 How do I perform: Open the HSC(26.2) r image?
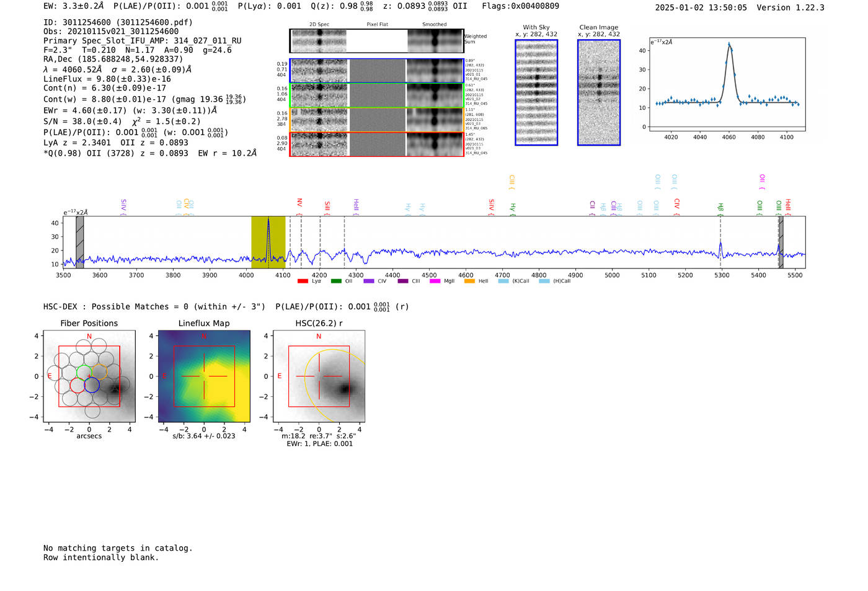319,376
